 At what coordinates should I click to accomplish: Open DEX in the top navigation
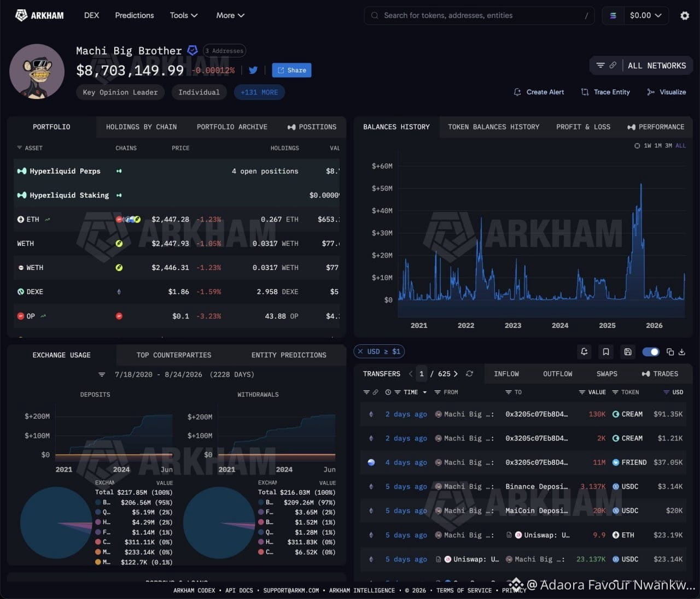point(91,15)
